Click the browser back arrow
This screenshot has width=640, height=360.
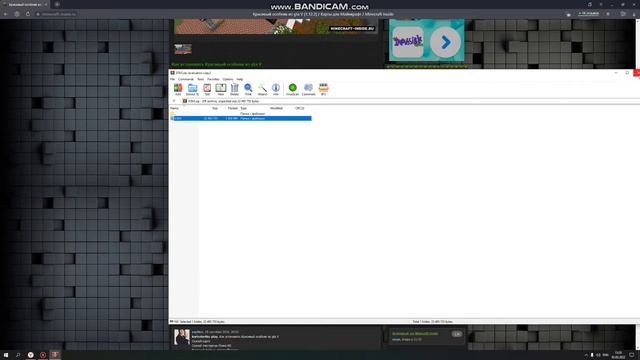(x=6, y=14)
